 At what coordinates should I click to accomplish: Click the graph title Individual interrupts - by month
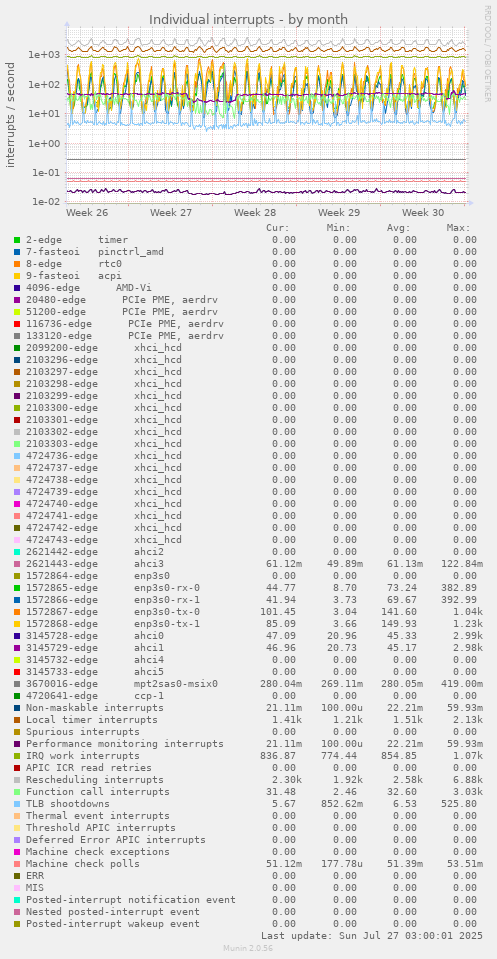249,20
